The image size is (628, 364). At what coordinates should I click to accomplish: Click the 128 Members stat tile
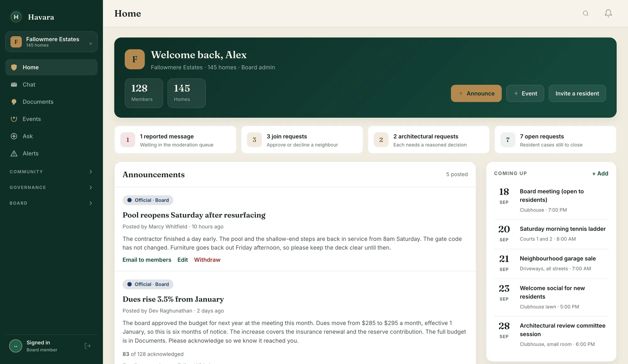(144, 93)
